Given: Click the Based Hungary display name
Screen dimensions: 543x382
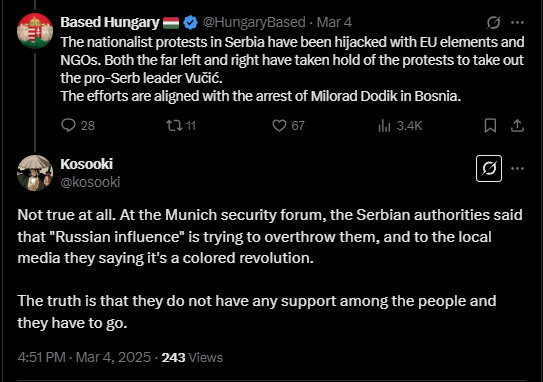Looking at the screenshot, I should (x=110, y=23).
